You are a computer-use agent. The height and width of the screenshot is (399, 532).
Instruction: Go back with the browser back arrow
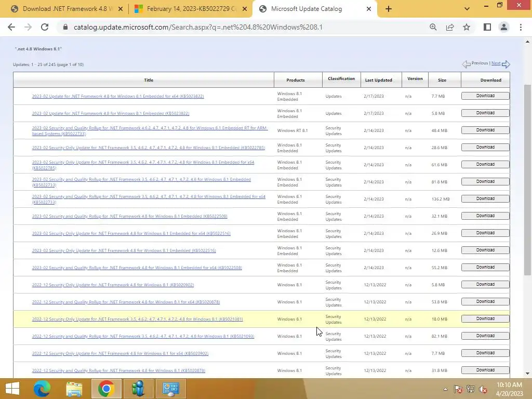[x=11, y=27]
